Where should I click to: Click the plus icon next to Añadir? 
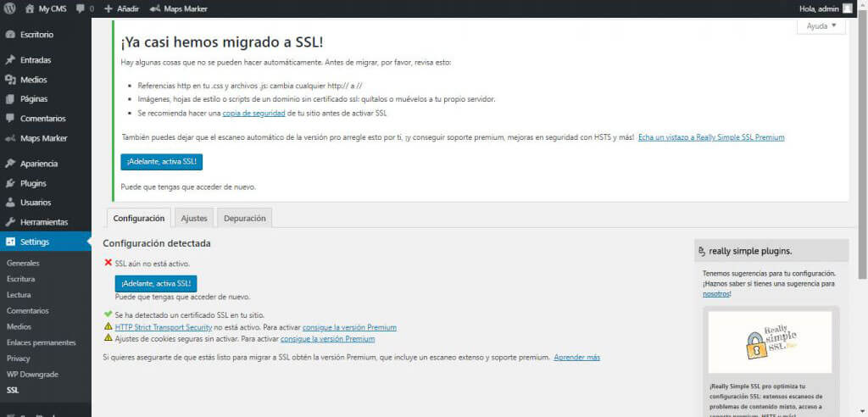pos(108,8)
